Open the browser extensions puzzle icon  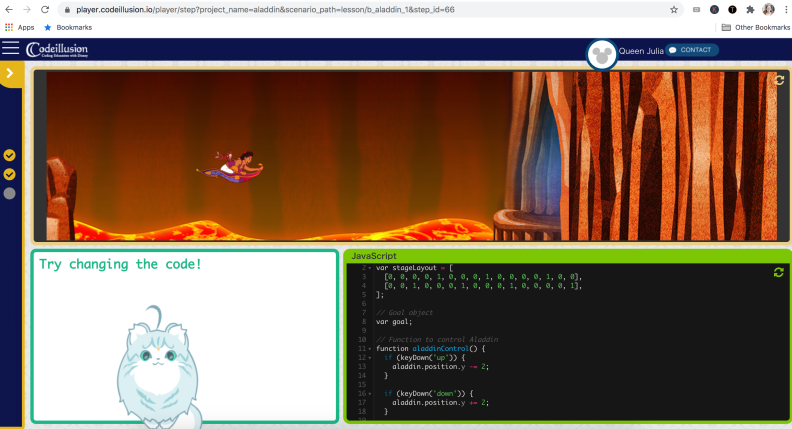[750, 10]
